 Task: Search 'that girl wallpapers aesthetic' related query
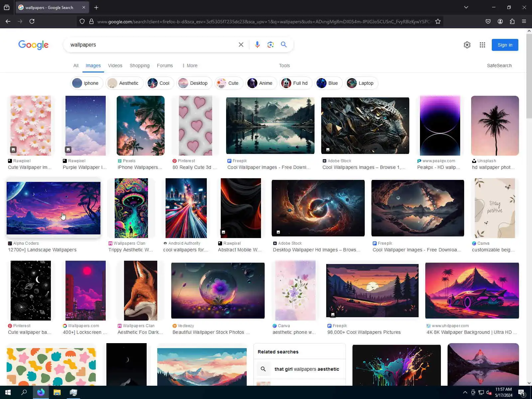coord(299,369)
